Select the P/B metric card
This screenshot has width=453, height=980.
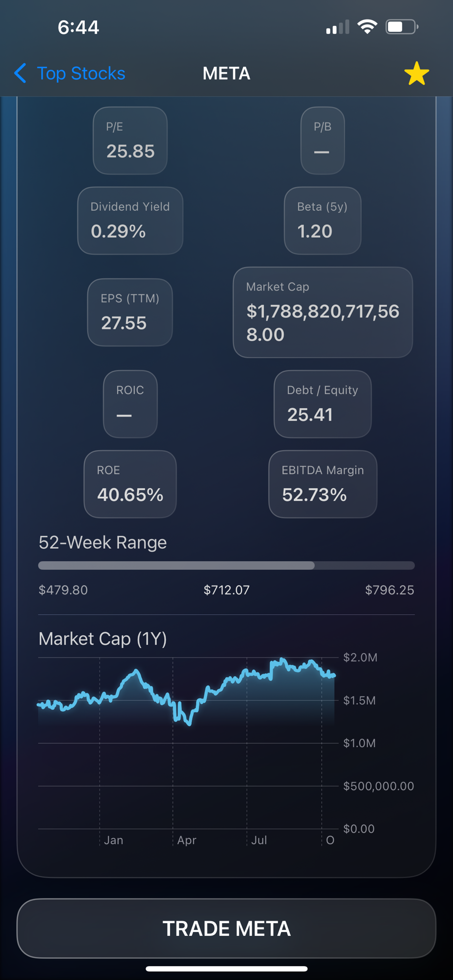[x=322, y=141]
